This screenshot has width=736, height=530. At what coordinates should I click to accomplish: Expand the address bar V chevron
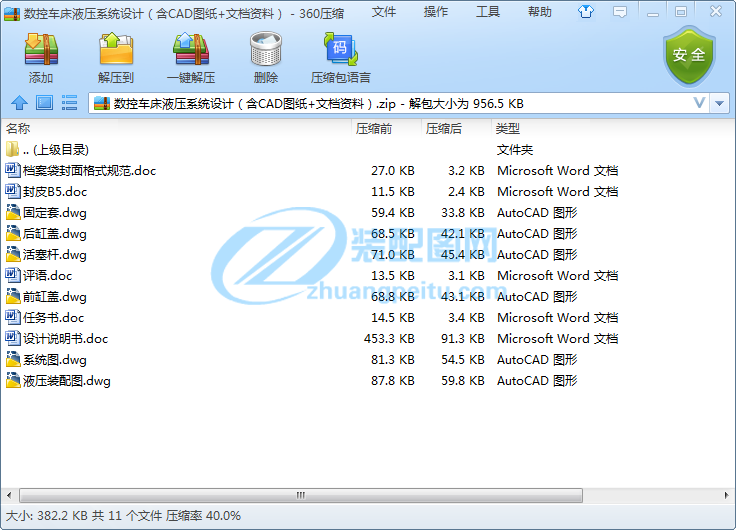click(699, 103)
